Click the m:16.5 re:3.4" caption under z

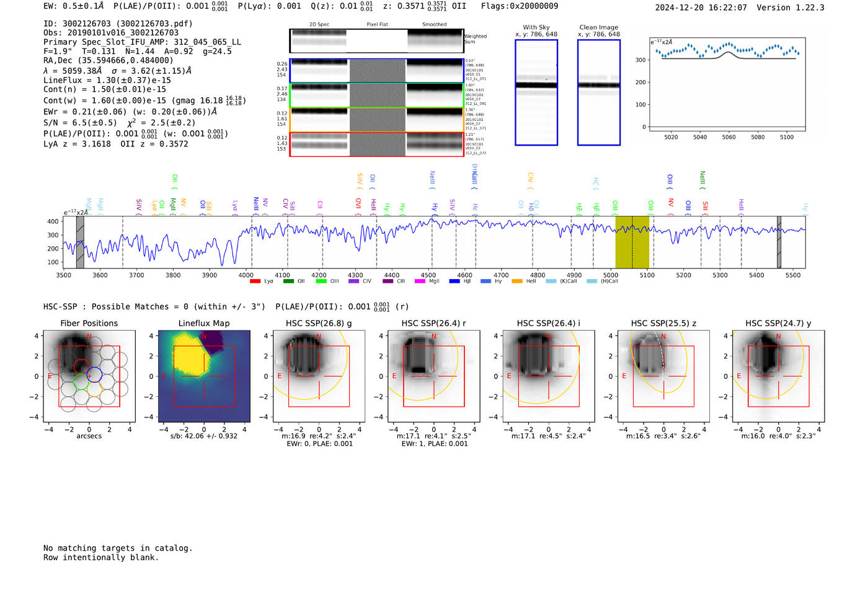(x=663, y=436)
